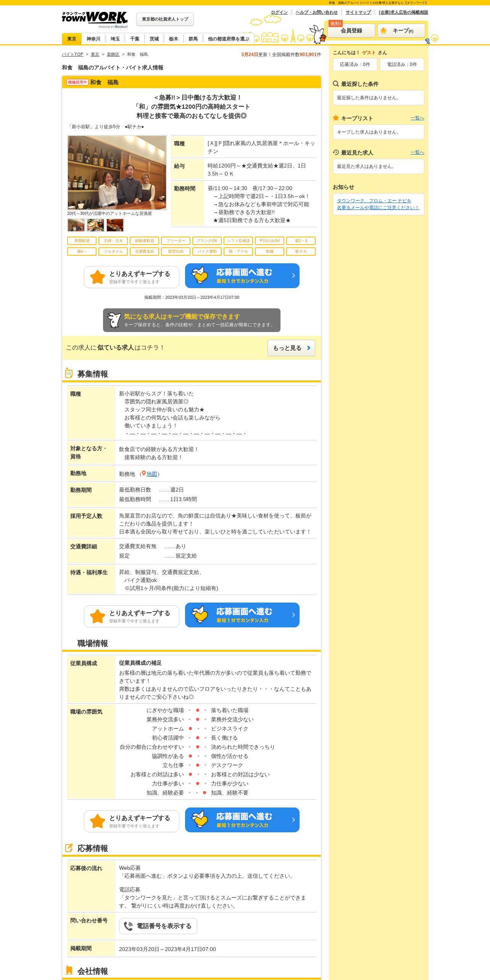Click second 応募画面へ進む button under 待遇・福利厚生

(x=242, y=615)
